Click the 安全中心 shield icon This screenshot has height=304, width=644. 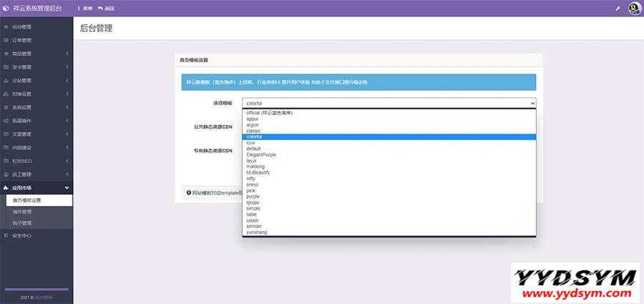[6, 235]
